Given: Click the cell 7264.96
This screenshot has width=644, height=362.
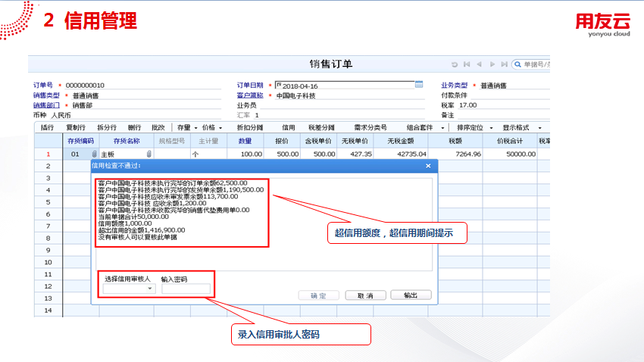Looking at the screenshot, I should (455, 154).
